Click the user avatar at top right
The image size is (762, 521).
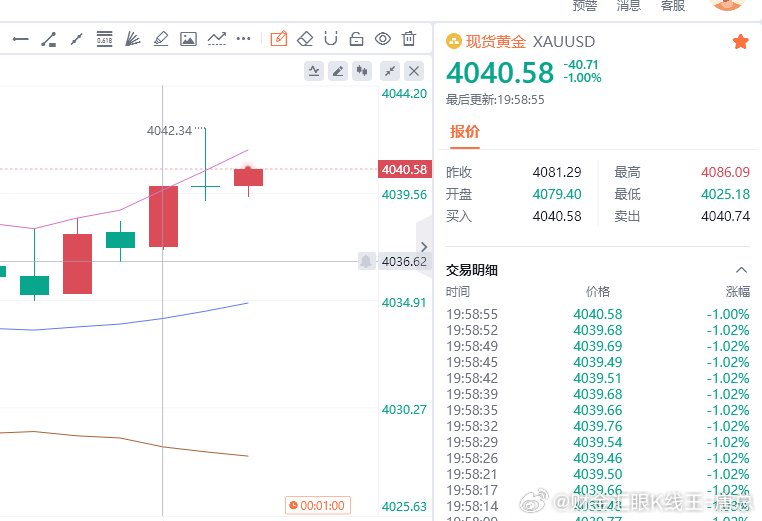(727, 4)
